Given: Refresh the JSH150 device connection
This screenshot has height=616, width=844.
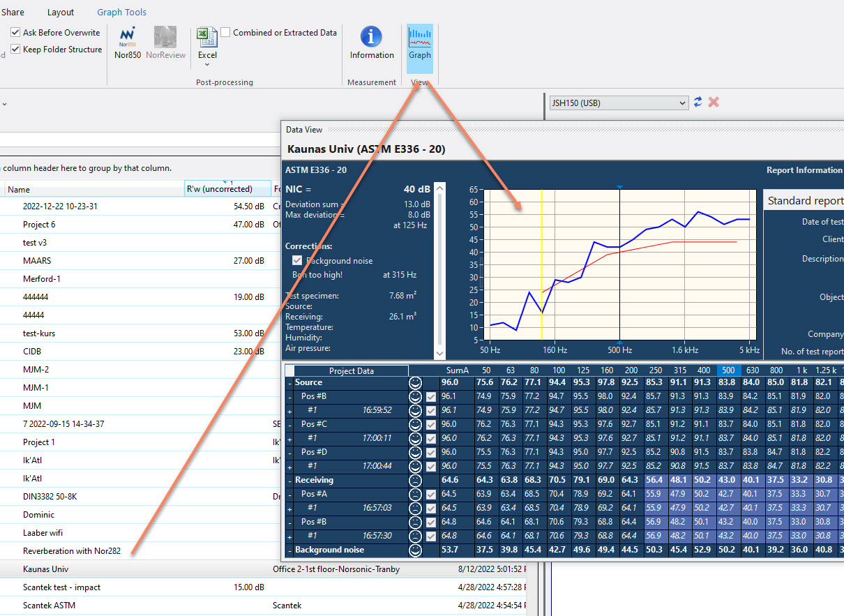Looking at the screenshot, I should [698, 102].
